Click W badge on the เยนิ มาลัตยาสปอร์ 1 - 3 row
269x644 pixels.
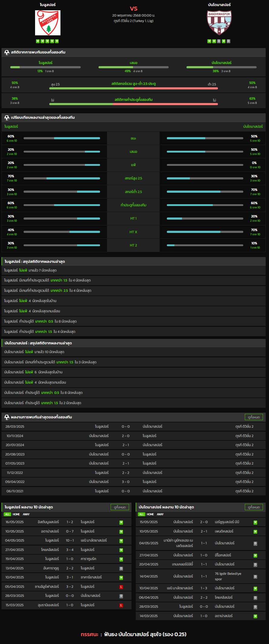click(255, 588)
